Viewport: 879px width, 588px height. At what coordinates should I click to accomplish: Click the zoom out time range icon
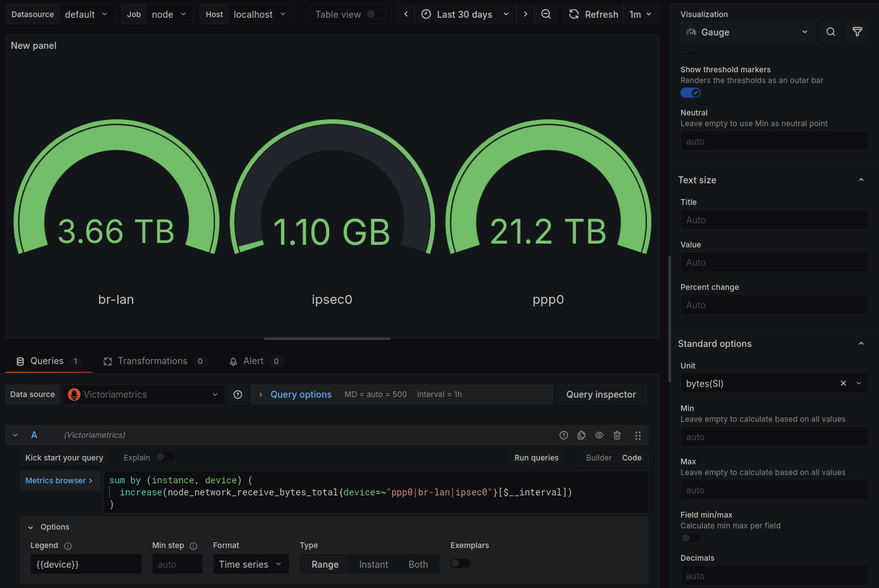click(x=545, y=14)
